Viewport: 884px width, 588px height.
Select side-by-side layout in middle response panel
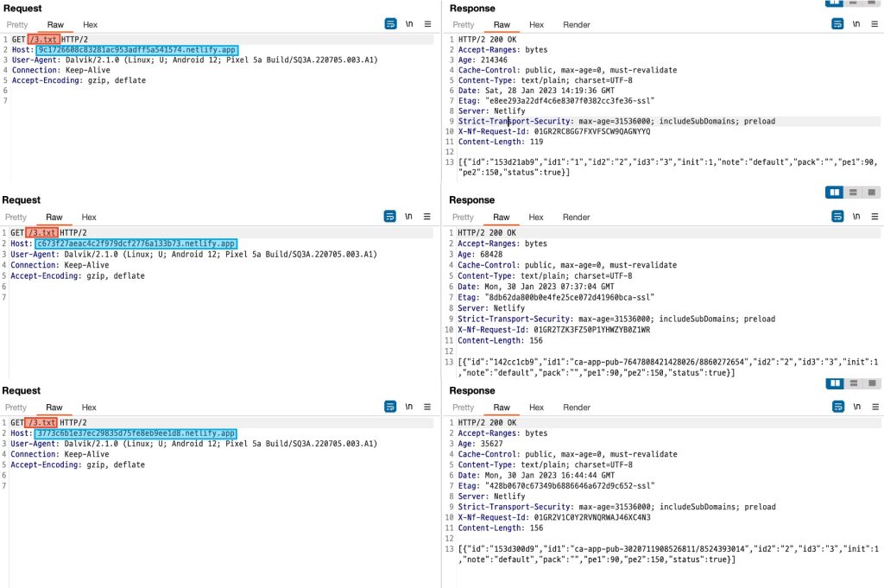click(x=835, y=193)
